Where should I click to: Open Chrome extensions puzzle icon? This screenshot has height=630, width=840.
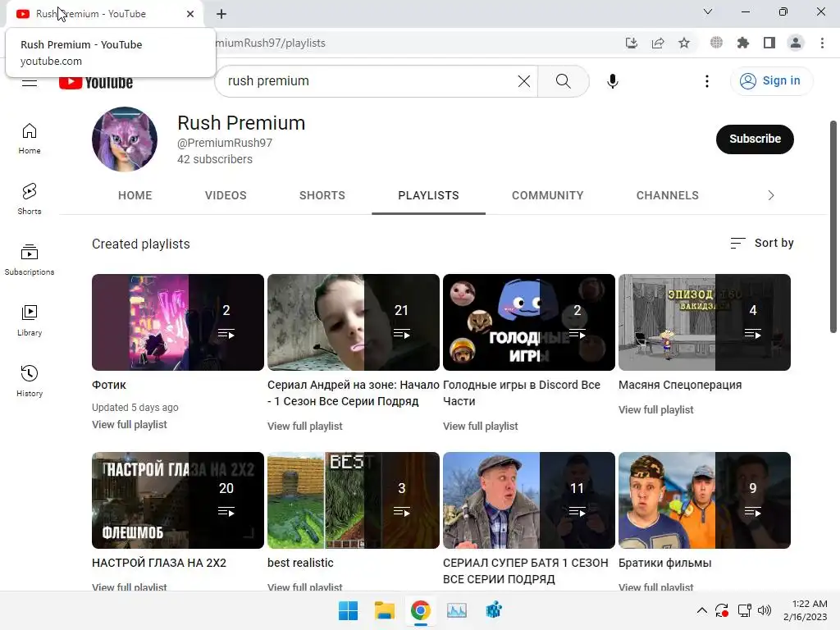tap(742, 43)
